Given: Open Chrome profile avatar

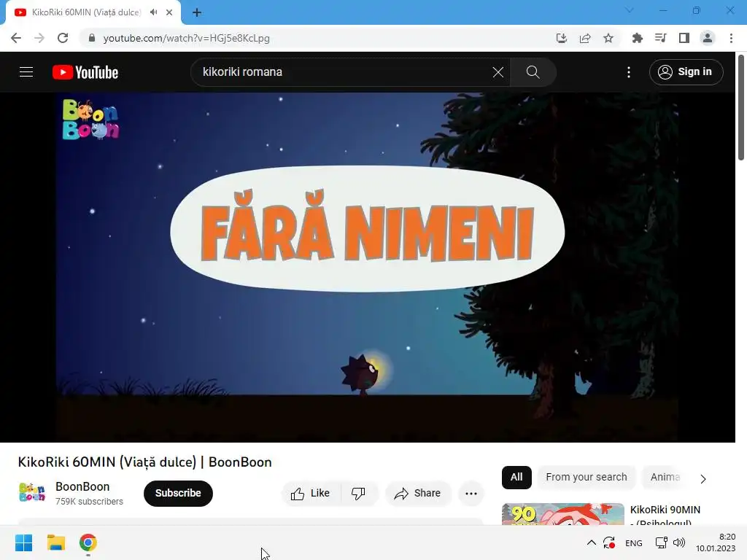Looking at the screenshot, I should coord(708,38).
